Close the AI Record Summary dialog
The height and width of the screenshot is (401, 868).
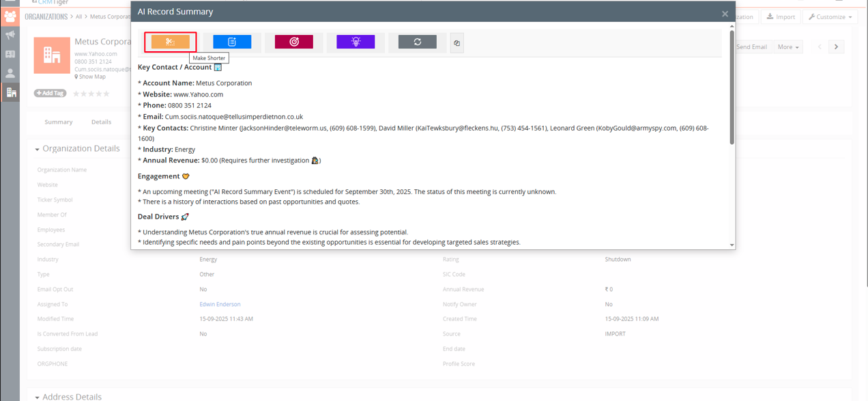click(725, 14)
